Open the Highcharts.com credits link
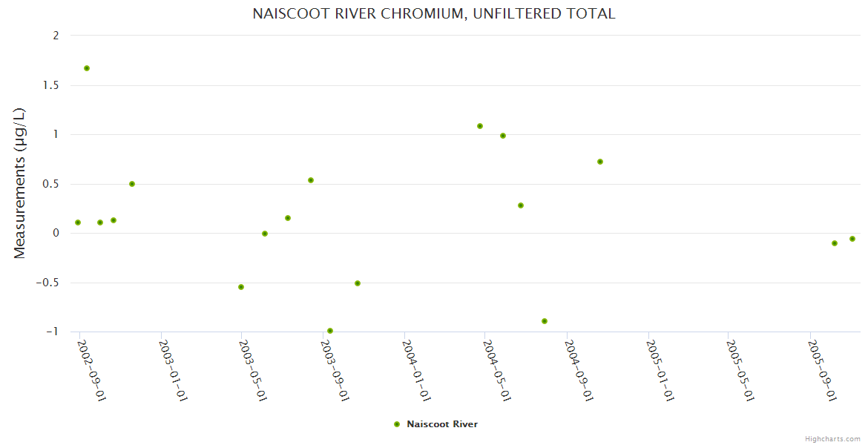 coord(832,439)
